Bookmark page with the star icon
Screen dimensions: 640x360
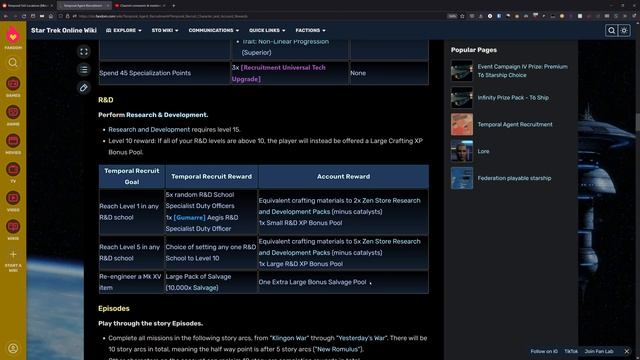click(462, 16)
